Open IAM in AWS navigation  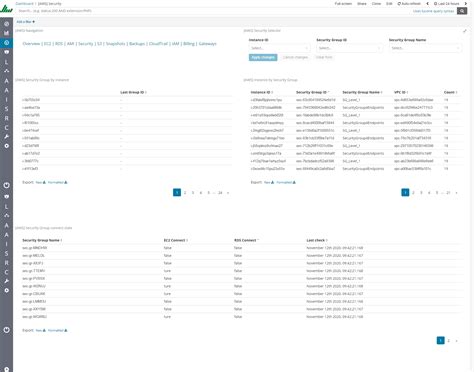click(176, 44)
